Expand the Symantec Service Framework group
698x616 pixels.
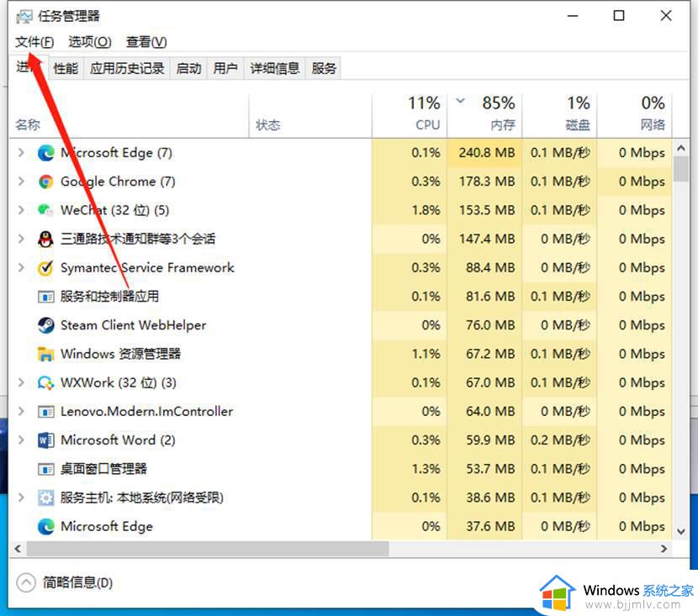point(21,267)
